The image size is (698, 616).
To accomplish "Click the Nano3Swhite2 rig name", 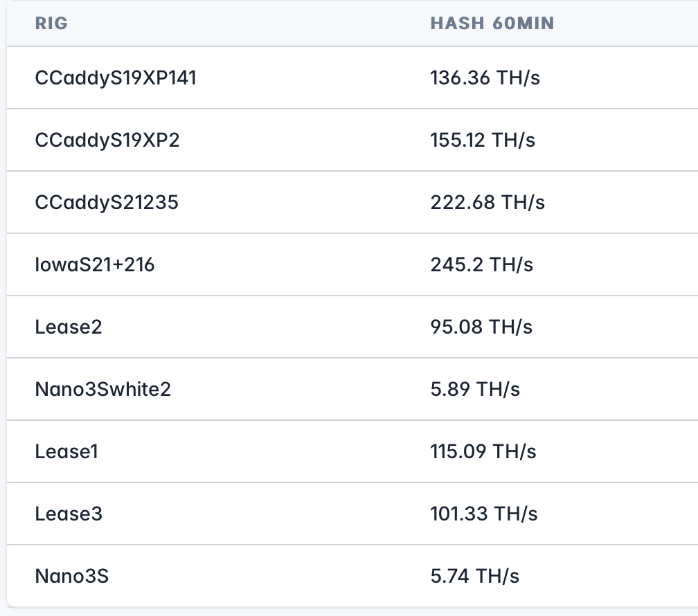I will click(102, 389).
